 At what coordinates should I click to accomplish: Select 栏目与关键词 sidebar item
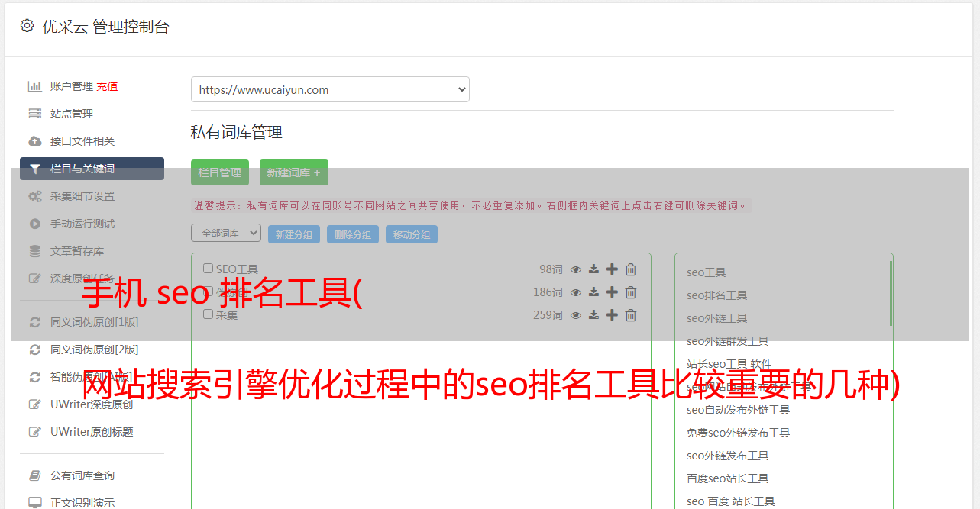[92, 169]
